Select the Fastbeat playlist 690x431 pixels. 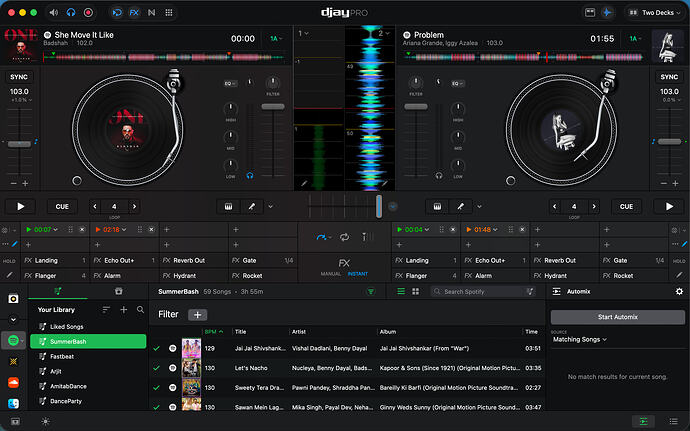pos(88,356)
